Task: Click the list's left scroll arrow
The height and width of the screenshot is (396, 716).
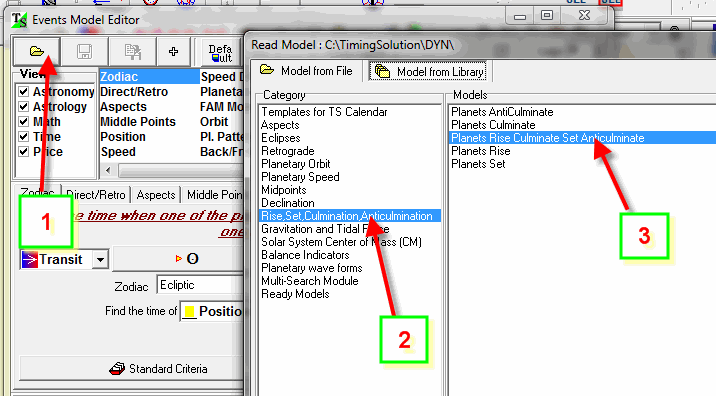Action: (108, 170)
